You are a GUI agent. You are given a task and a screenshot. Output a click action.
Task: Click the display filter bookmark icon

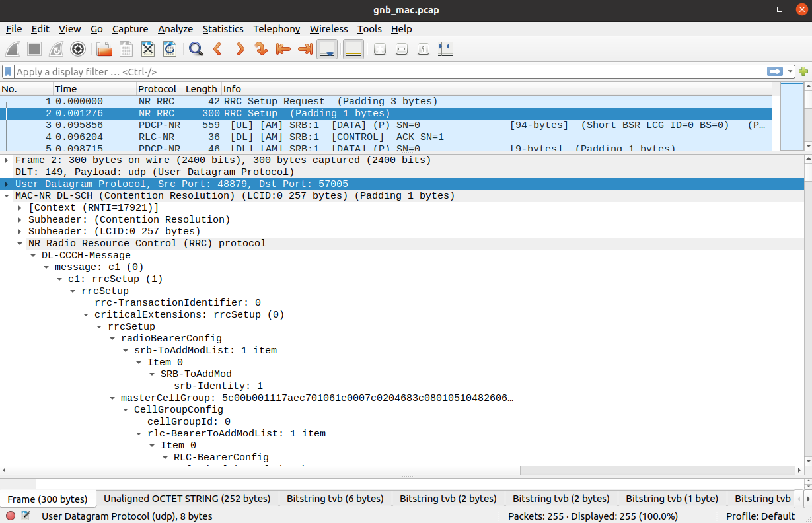8,71
